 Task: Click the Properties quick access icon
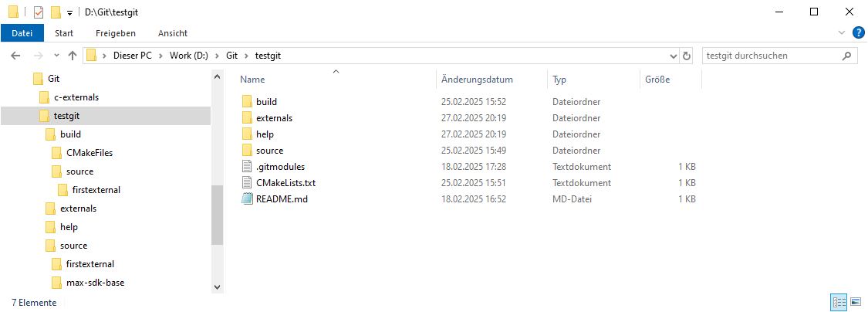pyautogui.click(x=39, y=12)
